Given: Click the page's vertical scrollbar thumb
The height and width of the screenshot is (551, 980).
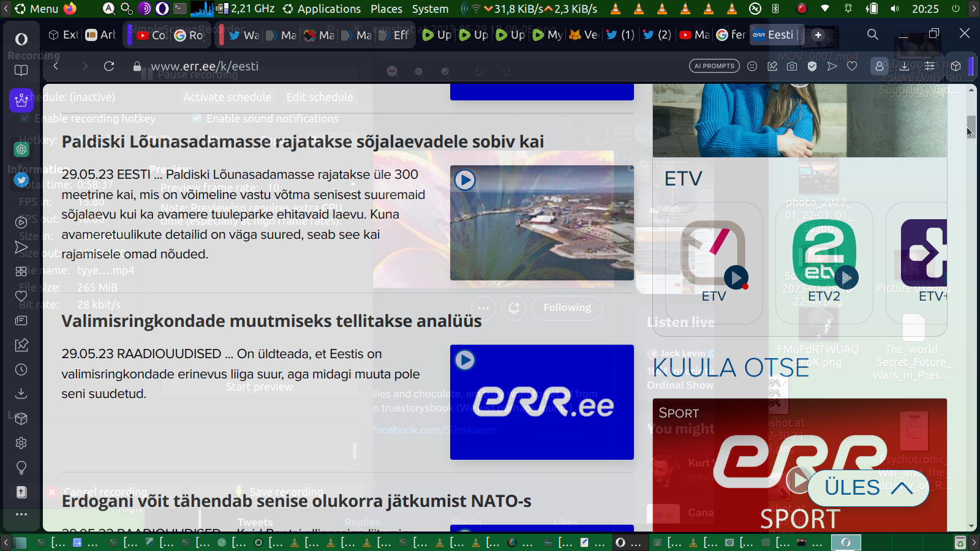Looking at the screenshot, I should coord(971,126).
